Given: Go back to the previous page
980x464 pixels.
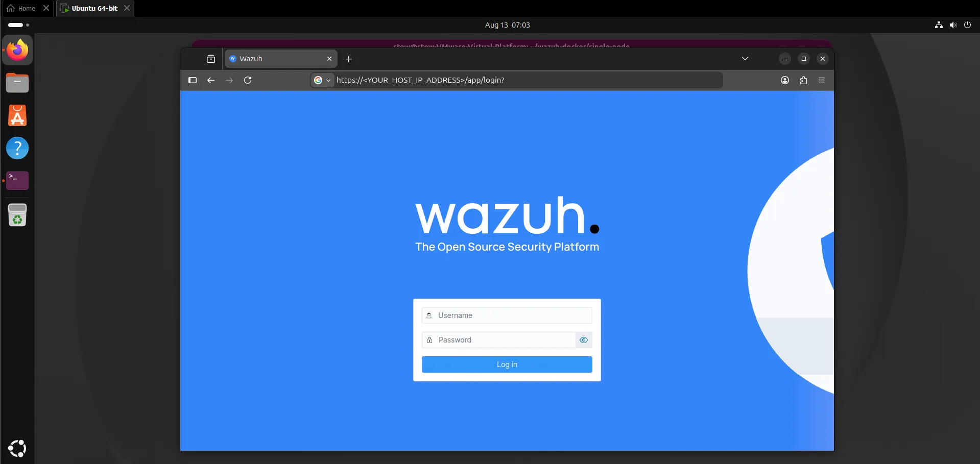Looking at the screenshot, I should coord(211,80).
